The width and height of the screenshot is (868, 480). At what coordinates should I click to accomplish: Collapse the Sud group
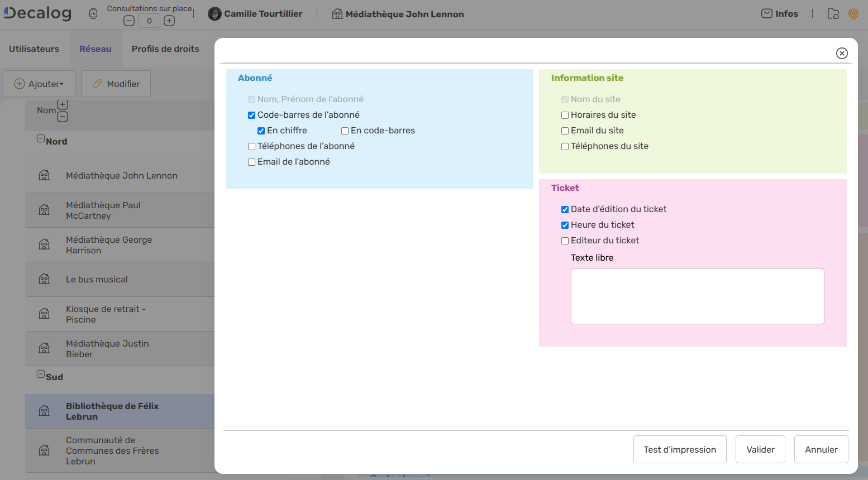click(41, 374)
